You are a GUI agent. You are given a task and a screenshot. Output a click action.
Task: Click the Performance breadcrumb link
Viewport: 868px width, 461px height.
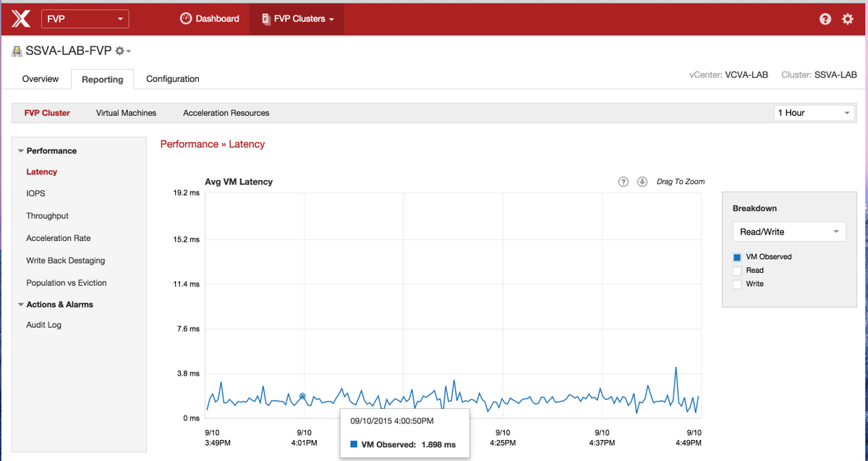click(189, 144)
